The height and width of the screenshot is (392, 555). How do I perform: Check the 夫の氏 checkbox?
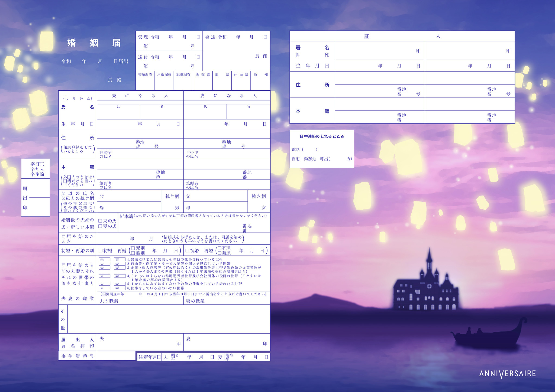click(100, 221)
